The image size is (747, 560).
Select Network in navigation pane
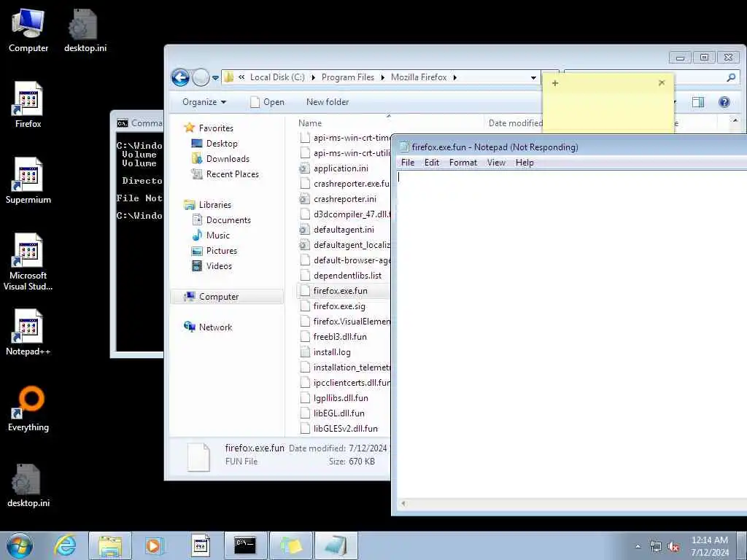point(215,327)
